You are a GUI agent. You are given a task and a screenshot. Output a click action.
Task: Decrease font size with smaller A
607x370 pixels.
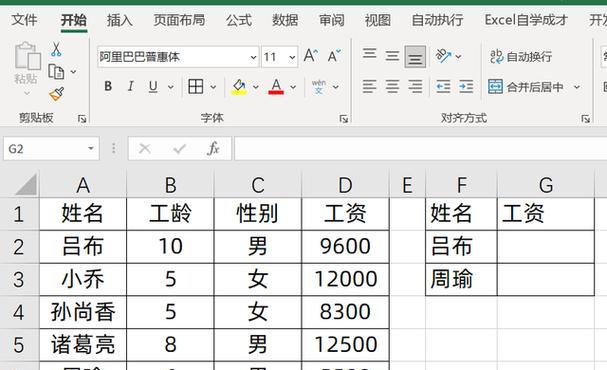click(x=334, y=56)
